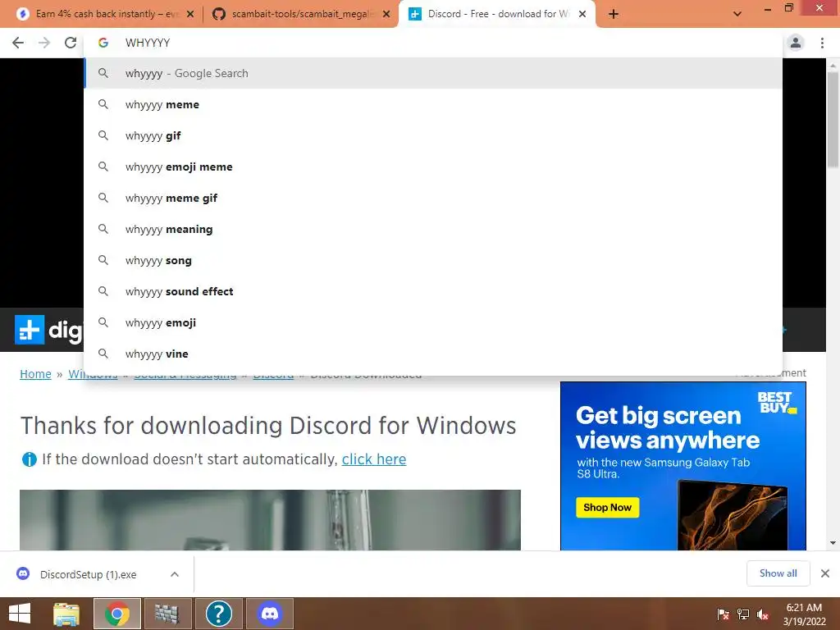Click the Google icon in address bar
840x630 pixels.
click(x=103, y=43)
